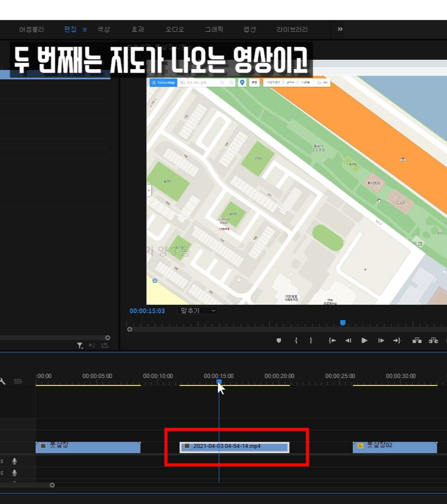Viewport: 447px width, 504px height.
Task: Open the 편집 workspace hamburger menu
Action: (x=85, y=29)
